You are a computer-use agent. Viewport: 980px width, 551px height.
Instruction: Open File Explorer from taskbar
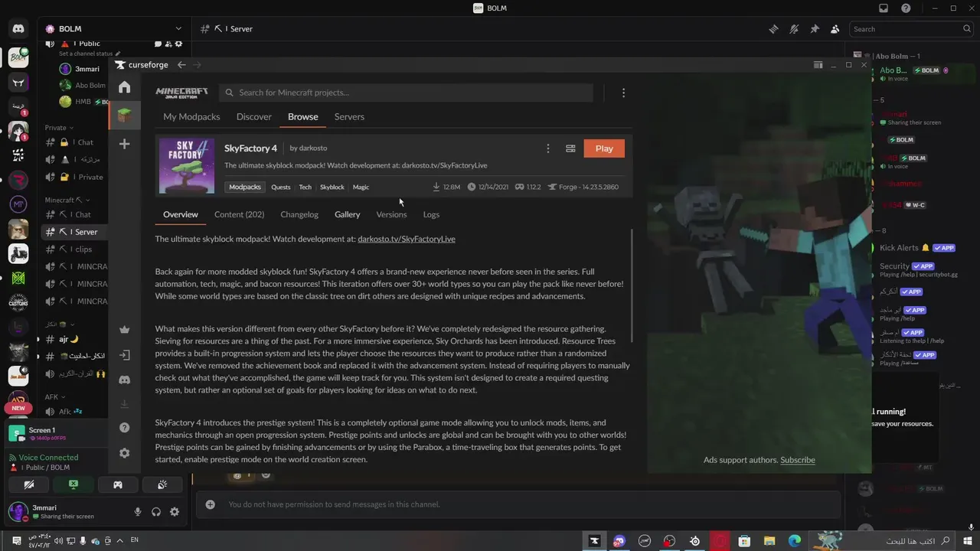[x=769, y=540]
